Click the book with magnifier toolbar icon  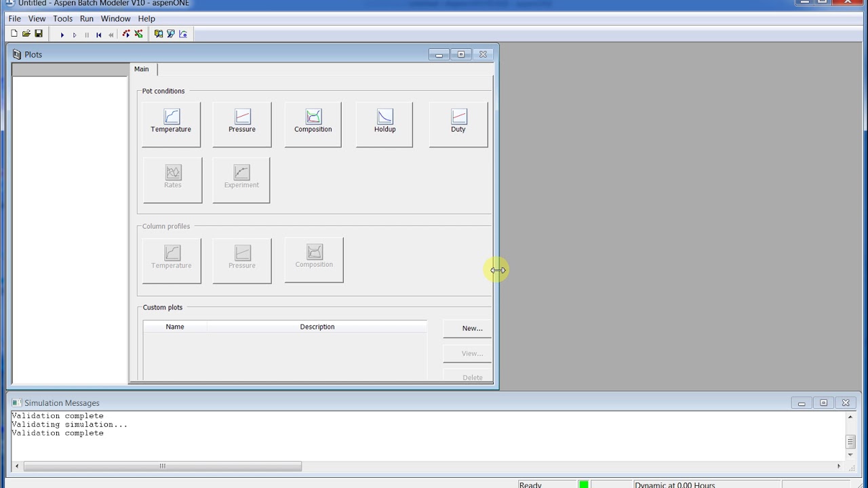pos(159,34)
